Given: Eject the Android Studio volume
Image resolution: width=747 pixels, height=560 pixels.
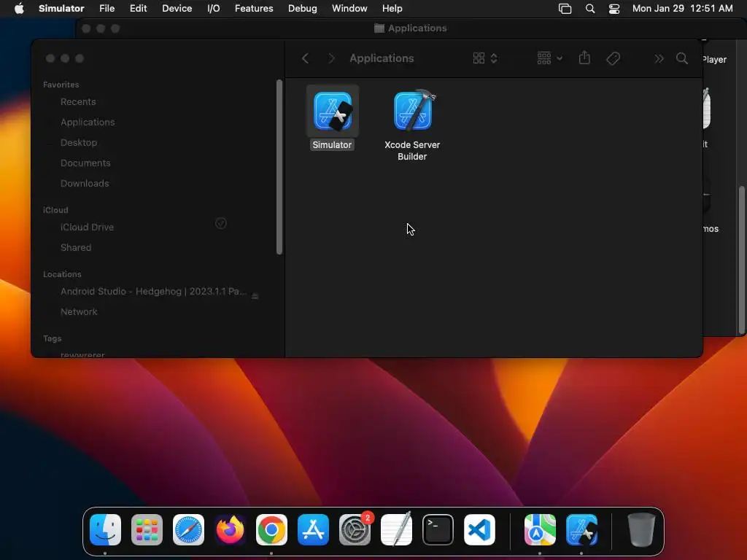Looking at the screenshot, I should pyautogui.click(x=255, y=296).
